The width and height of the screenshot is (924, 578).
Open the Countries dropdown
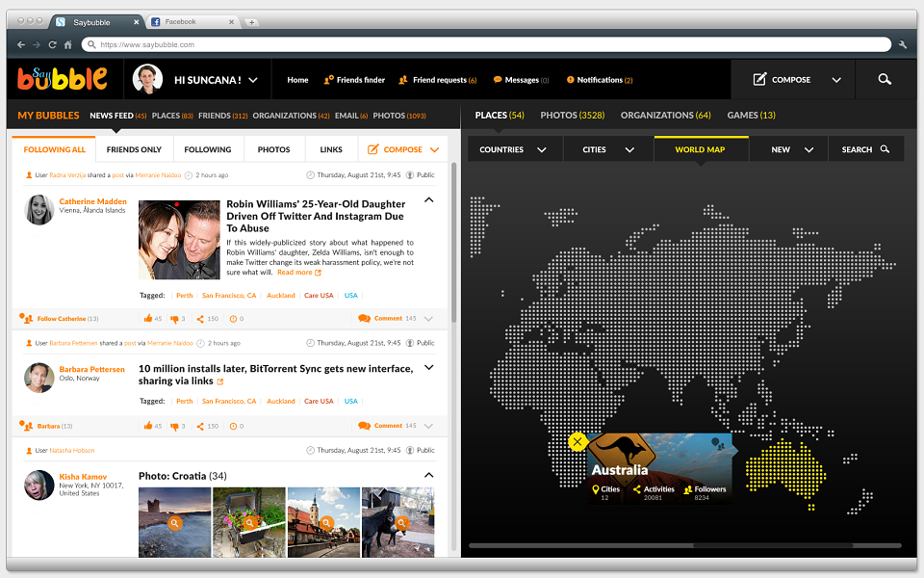pyautogui.click(x=515, y=150)
